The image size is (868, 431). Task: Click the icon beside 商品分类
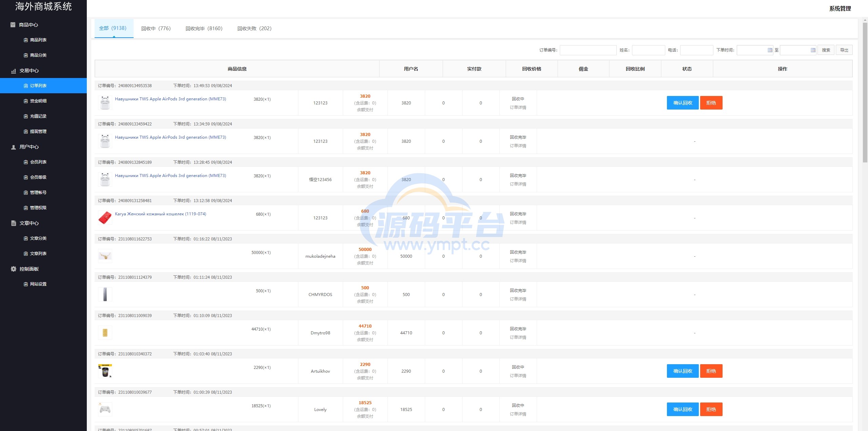coord(26,55)
